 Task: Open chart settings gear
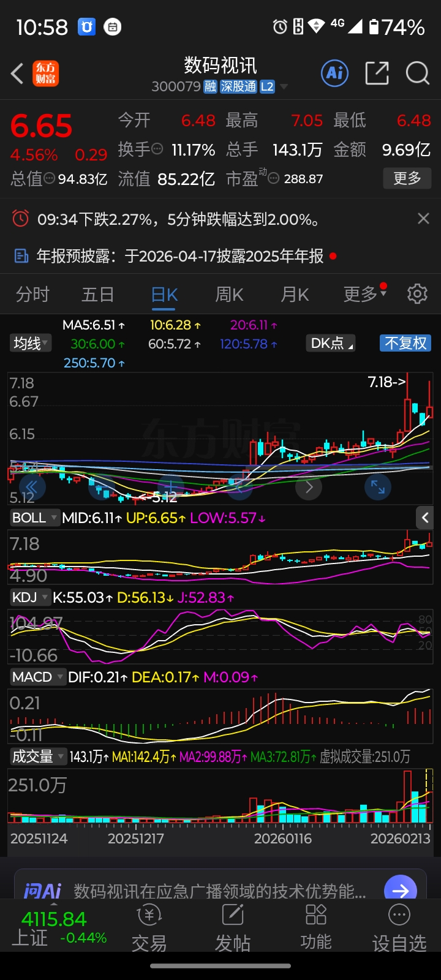tap(417, 294)
